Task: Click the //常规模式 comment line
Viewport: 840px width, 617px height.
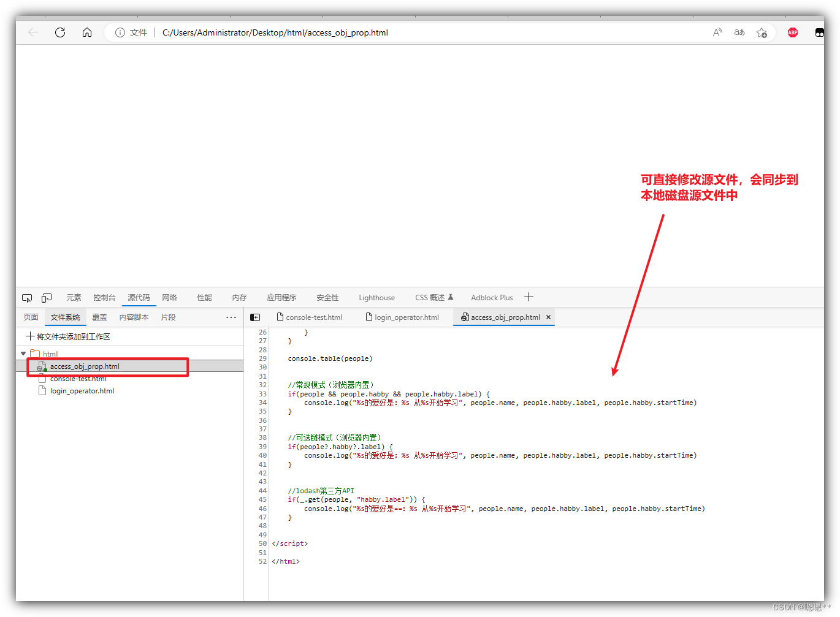Action: pyautogui.click(x=330, y=385)
